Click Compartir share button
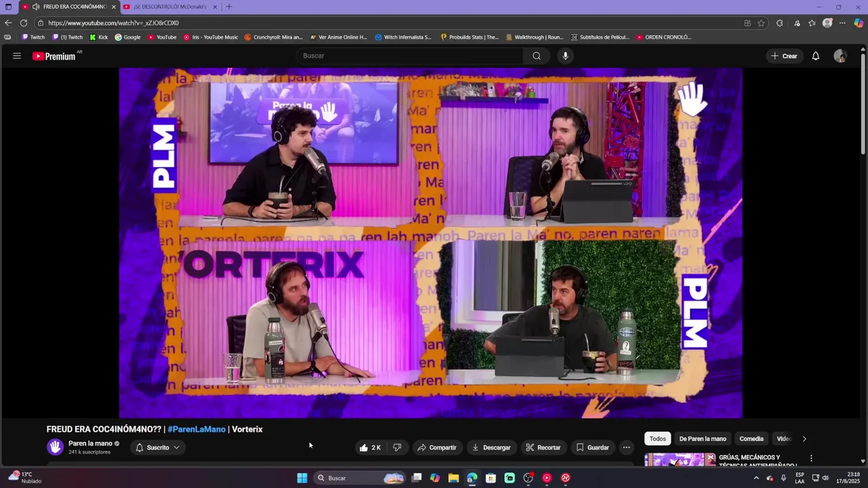 pos(437,447)
